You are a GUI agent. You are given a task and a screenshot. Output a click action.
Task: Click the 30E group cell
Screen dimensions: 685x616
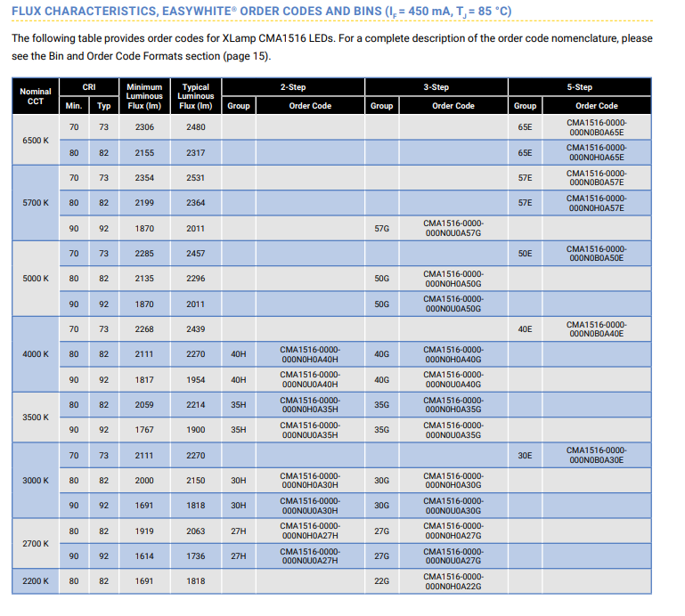pyautogui.click(x=526, y=456)
